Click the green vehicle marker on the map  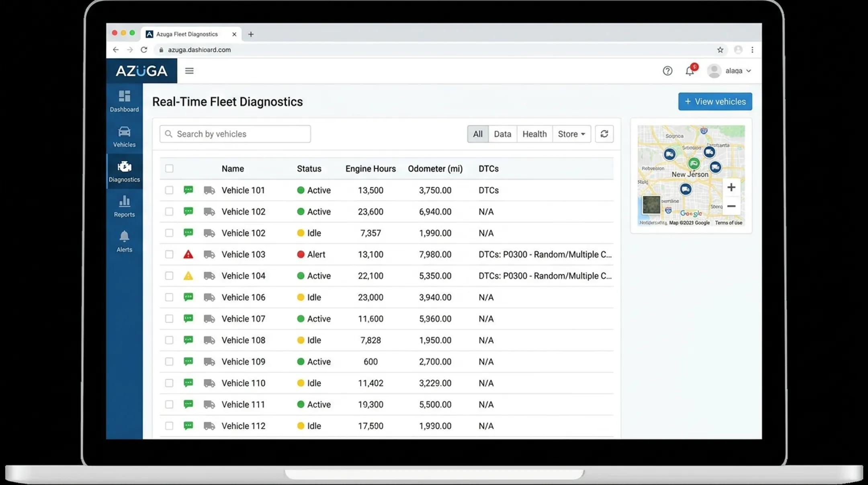click(x=694, y=163)
